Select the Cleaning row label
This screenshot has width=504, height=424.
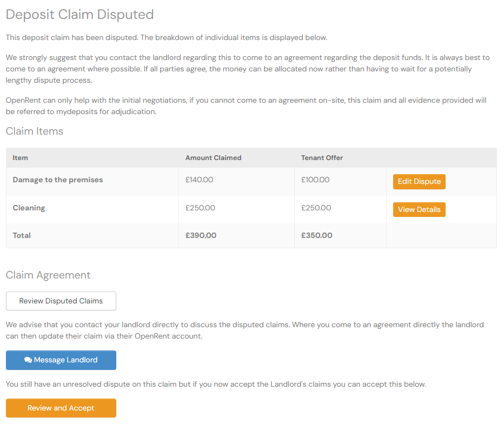pyautogui.click(x=29, y=208)
